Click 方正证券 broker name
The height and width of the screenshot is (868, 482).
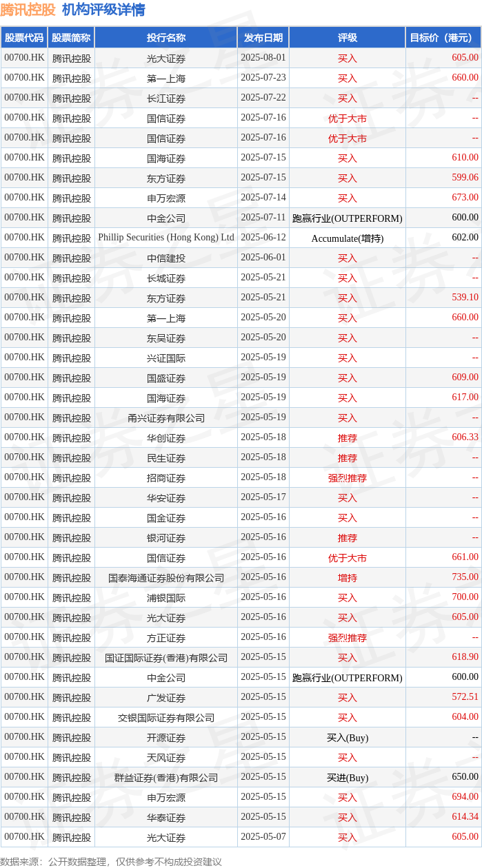pos(166,638)
